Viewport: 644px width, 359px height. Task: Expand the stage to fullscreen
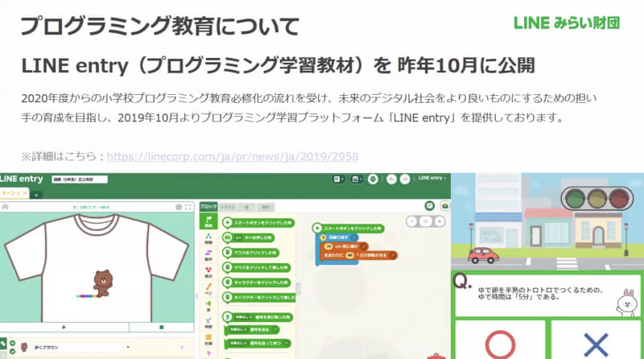coord(188,207)
